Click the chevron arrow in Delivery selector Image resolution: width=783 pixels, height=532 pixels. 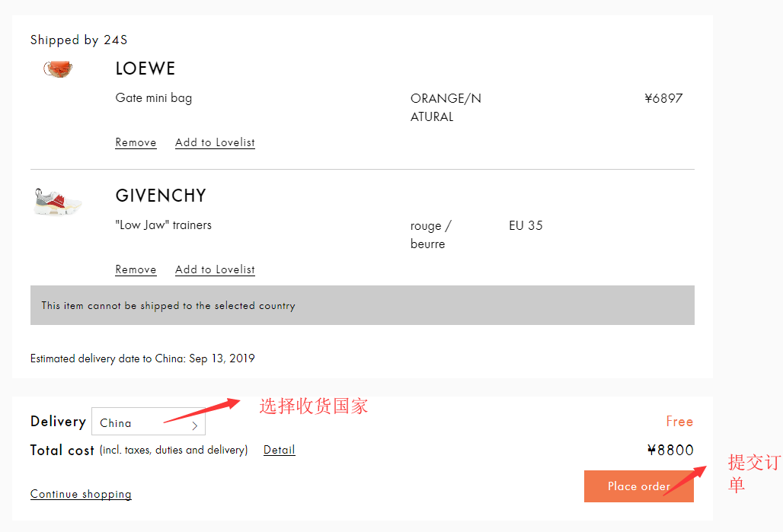point(195,425)
